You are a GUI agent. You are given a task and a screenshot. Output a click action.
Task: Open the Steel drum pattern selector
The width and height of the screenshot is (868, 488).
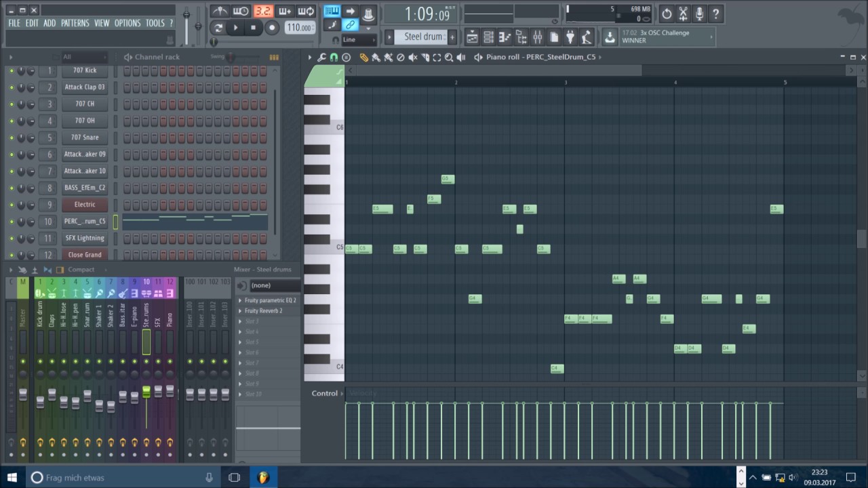(x=424, y=37)
